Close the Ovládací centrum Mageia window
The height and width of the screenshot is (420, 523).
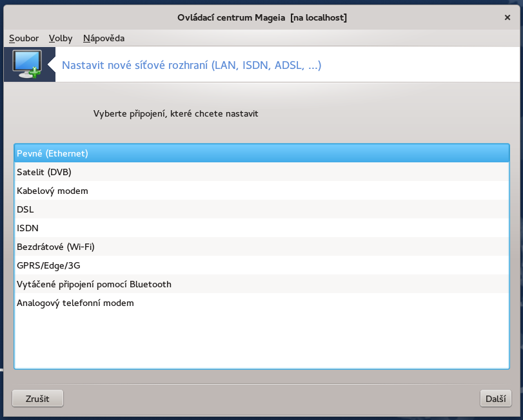(508, 17)
